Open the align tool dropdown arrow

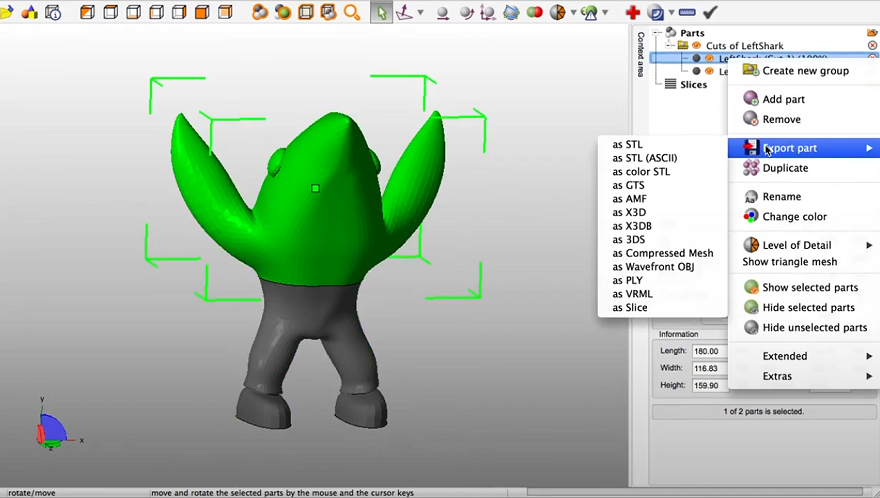[x=420, y=12]
